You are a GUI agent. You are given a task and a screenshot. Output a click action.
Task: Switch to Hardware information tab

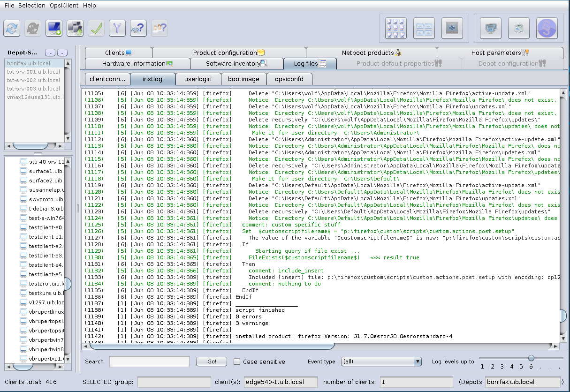click(137, 63)
